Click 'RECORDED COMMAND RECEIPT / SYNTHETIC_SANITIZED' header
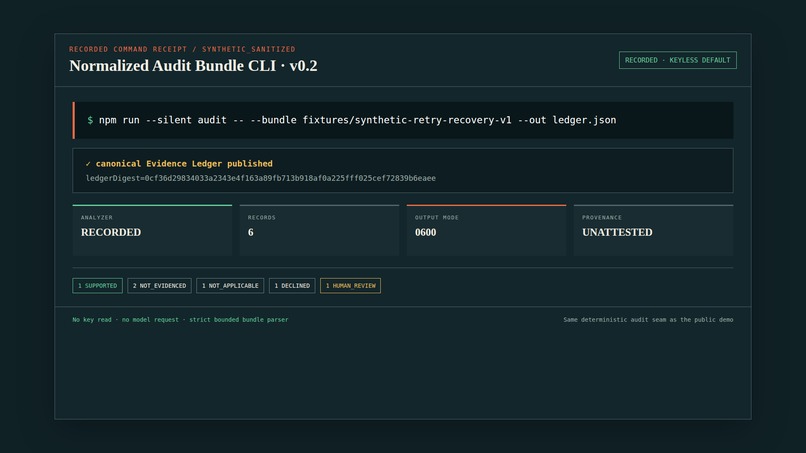The width and height of the screenshot is (806, 453). 182,49
